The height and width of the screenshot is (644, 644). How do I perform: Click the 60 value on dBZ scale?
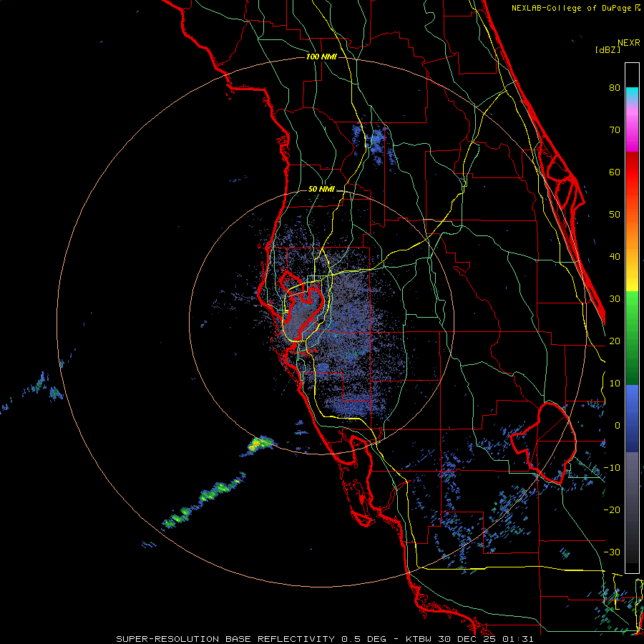coord(615,172)
